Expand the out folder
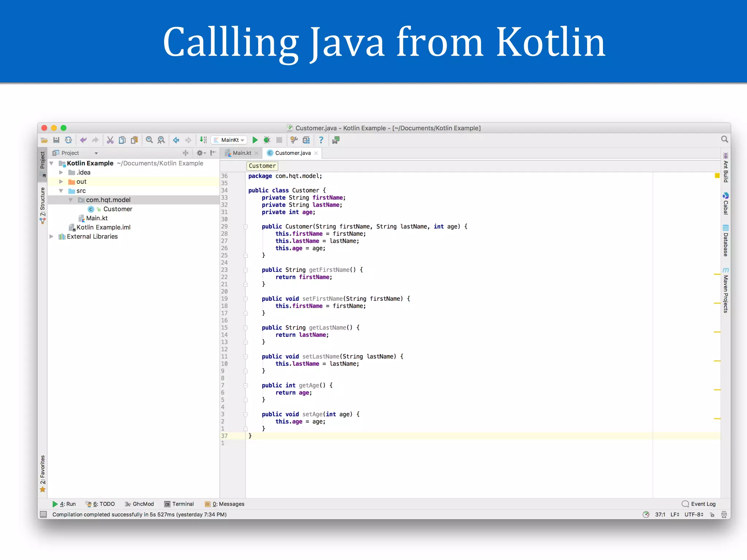The width and height of the screenshot is (747, 560). tap(61, 182)
